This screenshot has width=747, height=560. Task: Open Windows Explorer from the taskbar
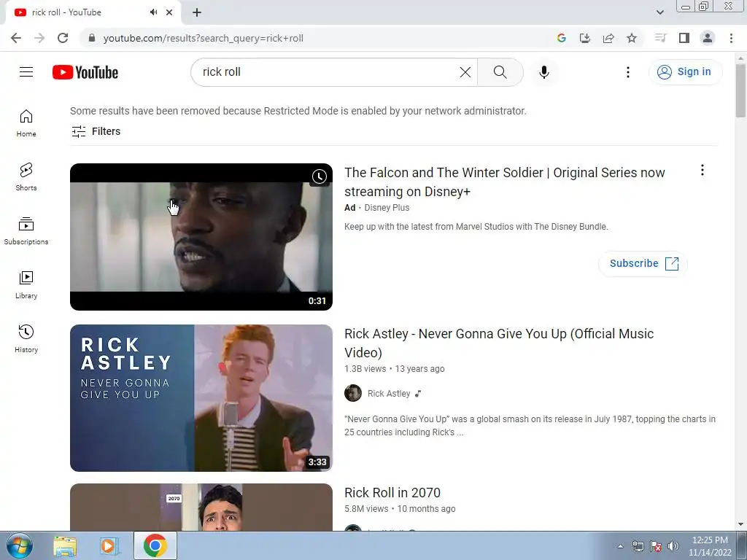point(65,546)
